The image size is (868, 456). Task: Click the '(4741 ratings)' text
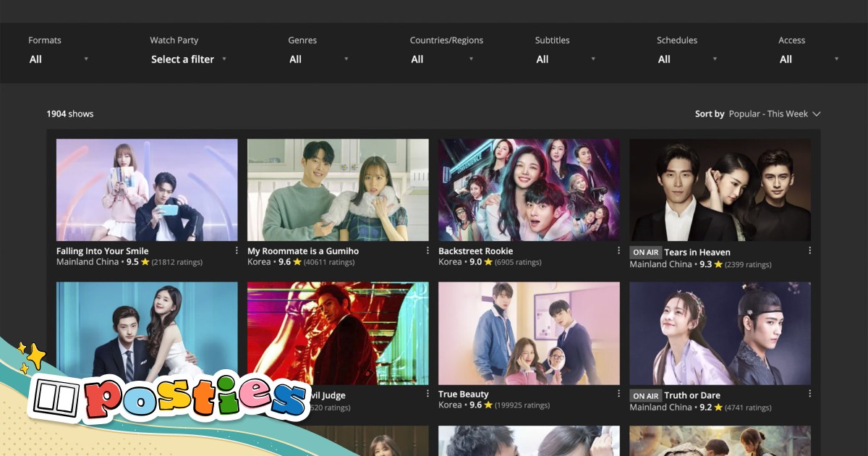748,408
